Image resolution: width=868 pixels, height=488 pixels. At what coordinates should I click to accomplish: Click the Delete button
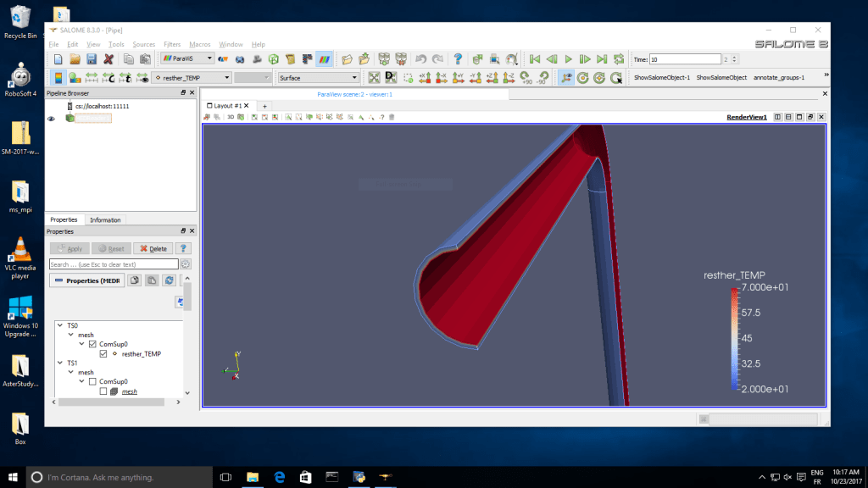point(153,248)
